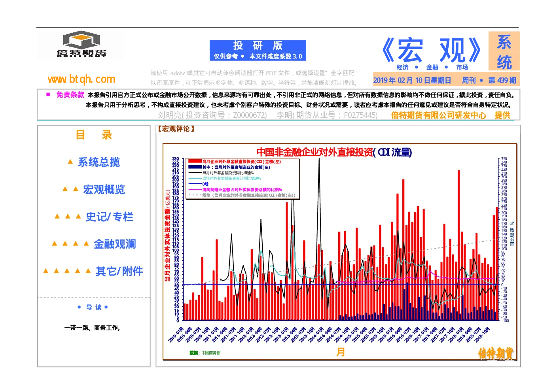This screenshot has height=392, width=555.
Task: Navigate to the 金融观澜 section
Action: 115,244
